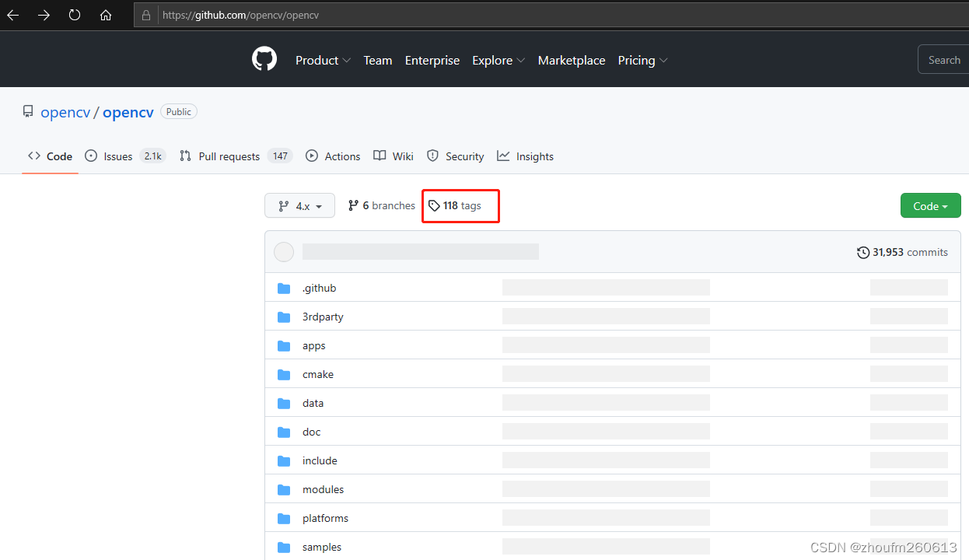Image resolution: width=969 pixels, height=560 pixels.
Task: Click the Public visibility badge
Action: tap(179, 112)
